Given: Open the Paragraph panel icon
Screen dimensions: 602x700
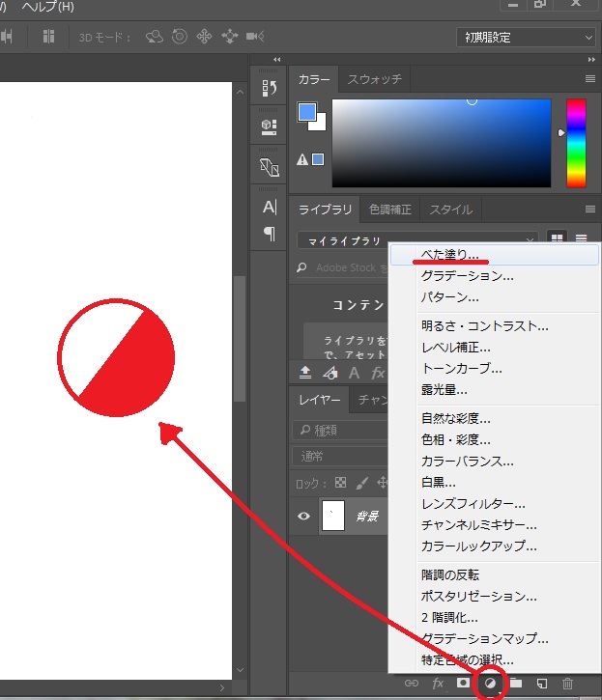Looking at the screenshot, I should click(x=270, y=233).
